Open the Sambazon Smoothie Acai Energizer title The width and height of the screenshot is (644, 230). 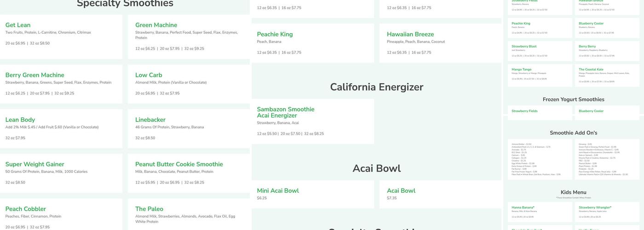pos(286,112)
